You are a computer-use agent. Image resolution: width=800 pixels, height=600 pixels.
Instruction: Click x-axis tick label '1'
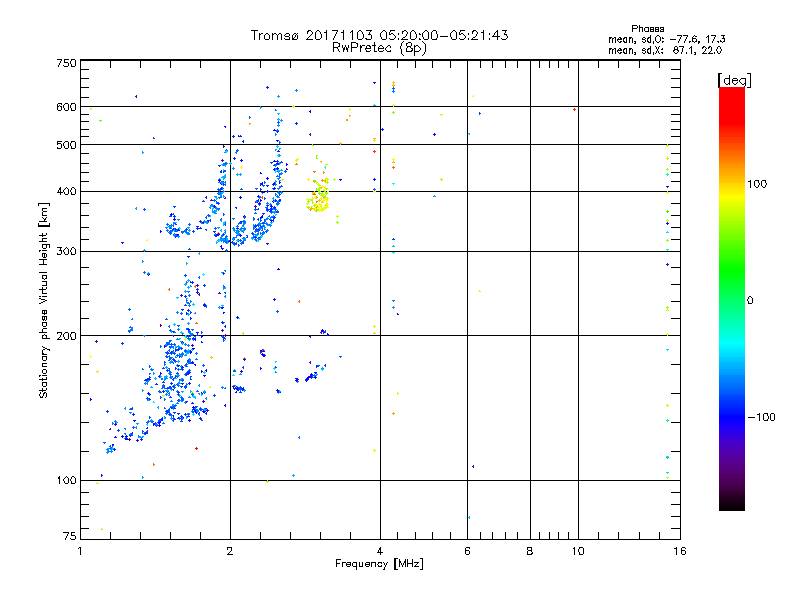click(x=80, y=551)
